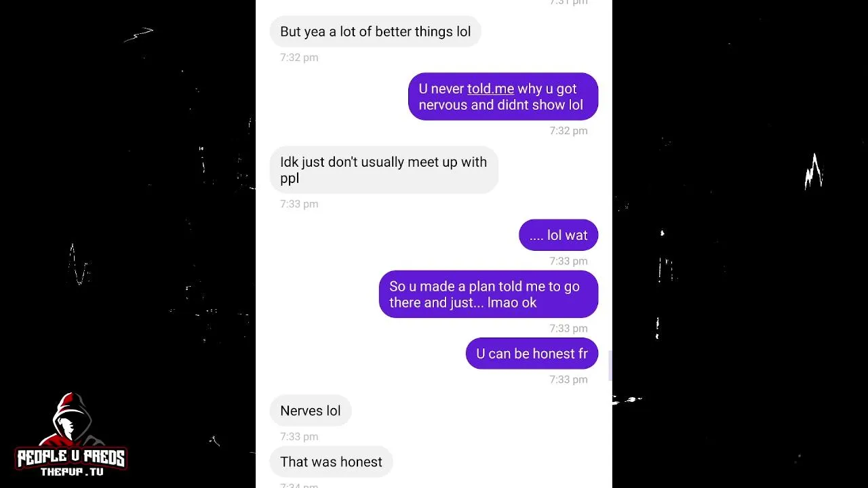Open the told.me link in purple message
Image resolution: width=868 pixels, height=488 pixels.
[490, 89]
